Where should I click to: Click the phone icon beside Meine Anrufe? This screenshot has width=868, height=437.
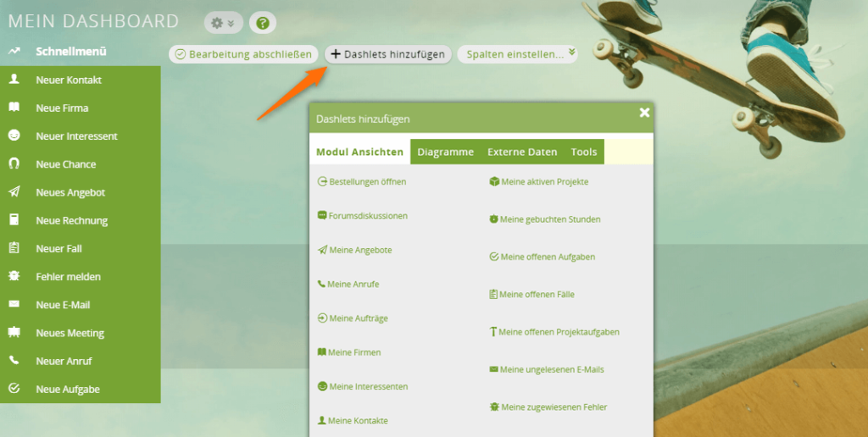(321, 284)
